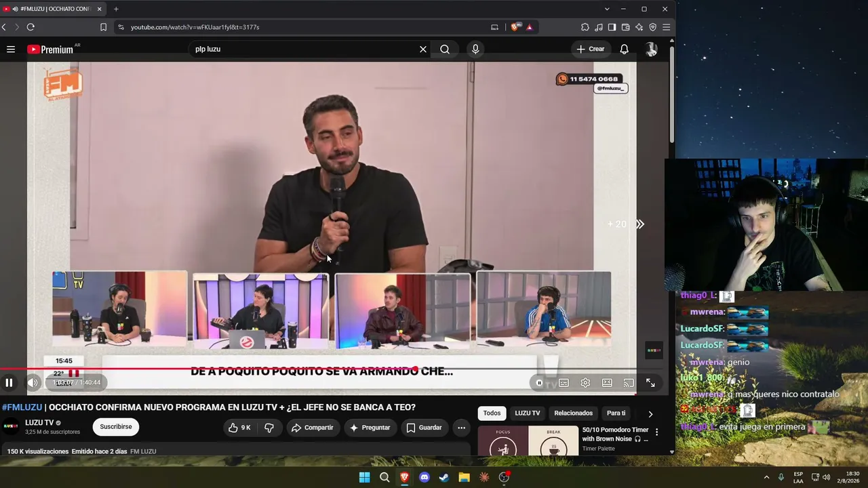Bookmark this page in the browser
The width and height of the screenshot is (868, 488).
103,27
